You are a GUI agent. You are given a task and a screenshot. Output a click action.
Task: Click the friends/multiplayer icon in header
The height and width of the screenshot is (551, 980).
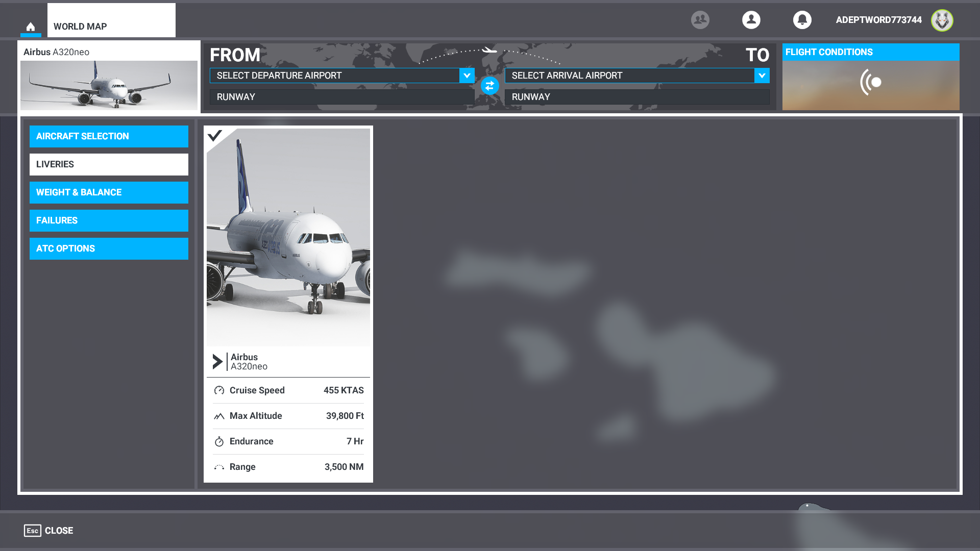click(701, 19)
